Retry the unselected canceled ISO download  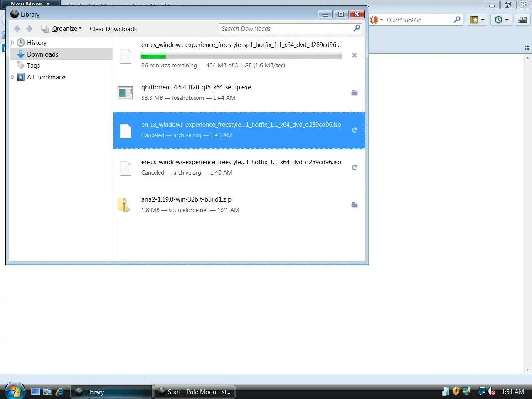[355, 167]
